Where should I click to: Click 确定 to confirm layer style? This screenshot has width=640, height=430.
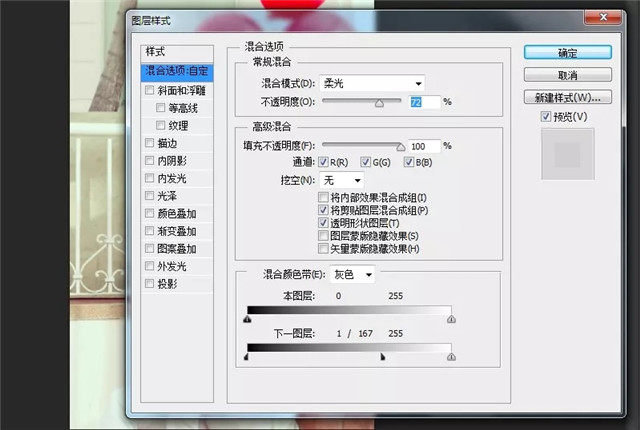567,53
